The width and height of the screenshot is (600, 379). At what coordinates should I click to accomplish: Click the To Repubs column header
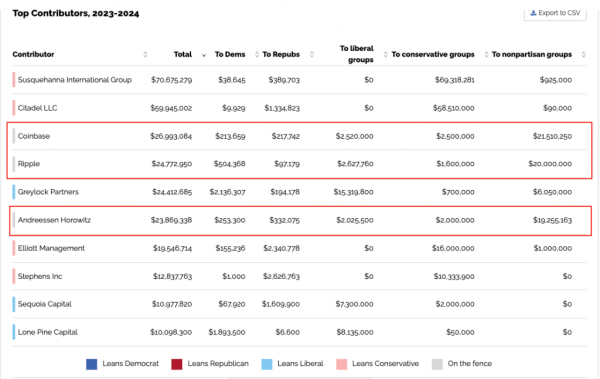point(281,54)
